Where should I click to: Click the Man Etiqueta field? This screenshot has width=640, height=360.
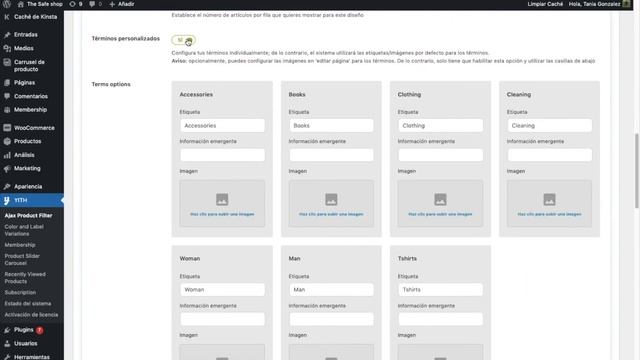(331, 290)
